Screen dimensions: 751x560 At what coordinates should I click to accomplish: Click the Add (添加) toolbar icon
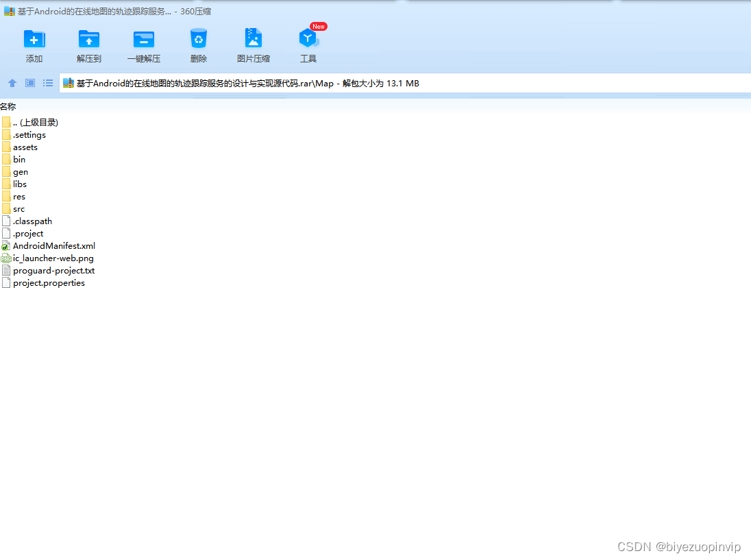click(x=34, y=39)
